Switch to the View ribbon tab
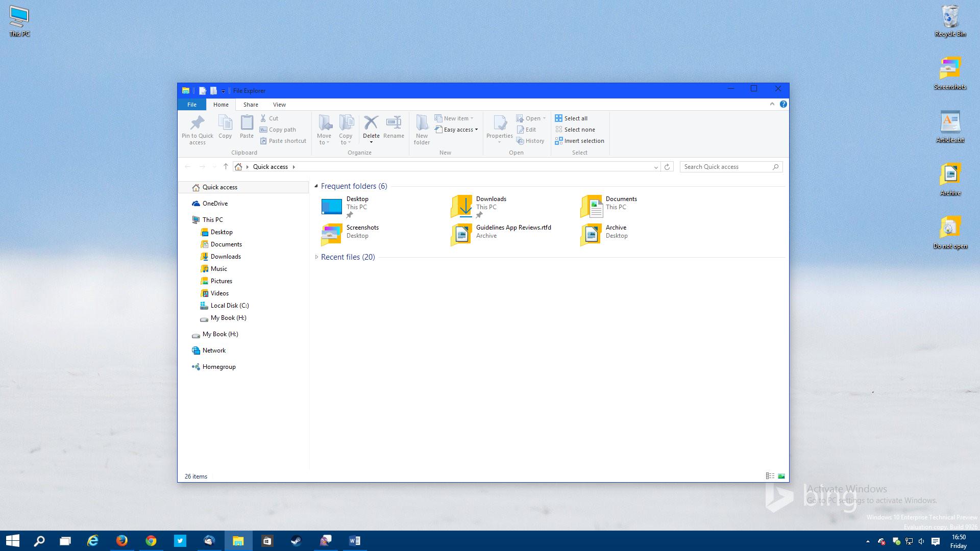Viewport: 980px width, 551px height. point(279,104)
